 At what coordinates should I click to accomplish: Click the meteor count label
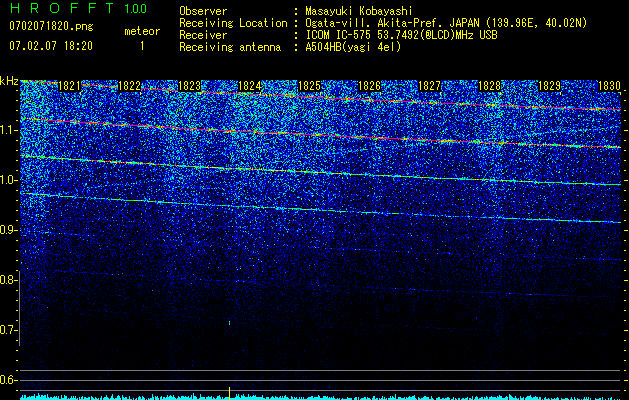point(142,31)
